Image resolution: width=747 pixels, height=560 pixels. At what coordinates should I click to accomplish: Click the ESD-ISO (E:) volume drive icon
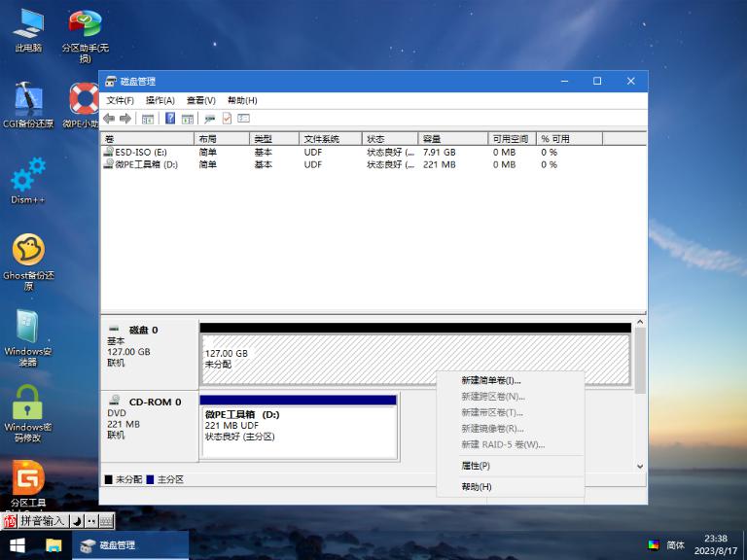109,152
